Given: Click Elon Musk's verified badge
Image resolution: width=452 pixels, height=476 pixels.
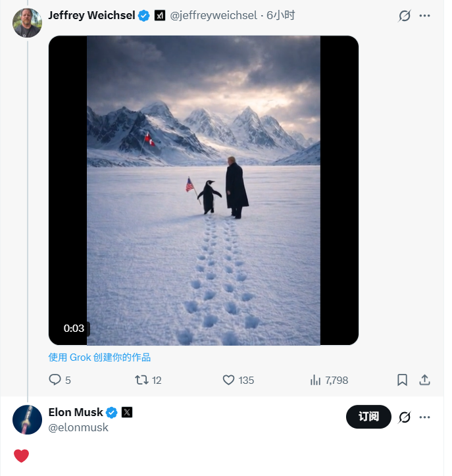Looking at the screenshot, I should click(x=112, y=413).
